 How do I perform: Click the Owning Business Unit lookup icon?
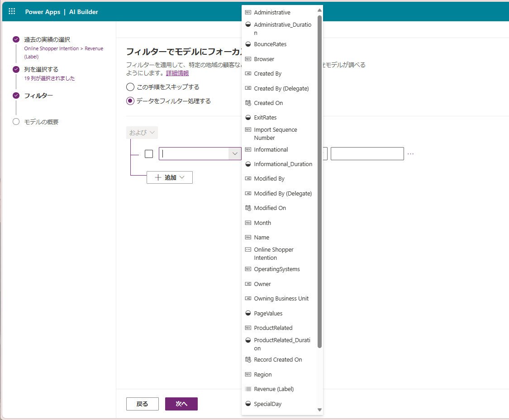[248, 298]
